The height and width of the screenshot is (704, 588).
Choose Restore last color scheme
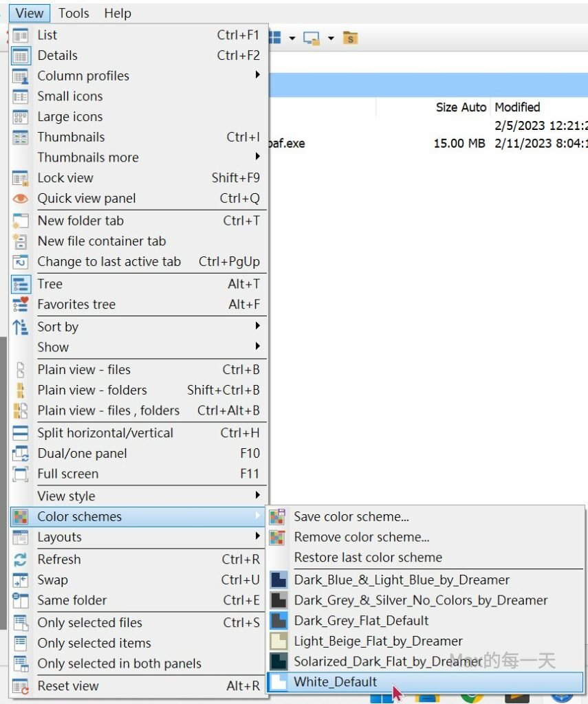(368, 558)
